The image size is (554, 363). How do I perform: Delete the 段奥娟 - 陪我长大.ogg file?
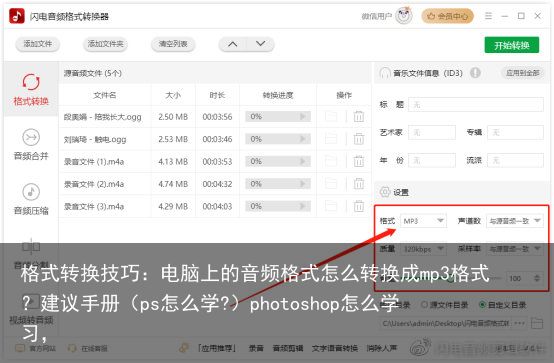coord(359,117)
